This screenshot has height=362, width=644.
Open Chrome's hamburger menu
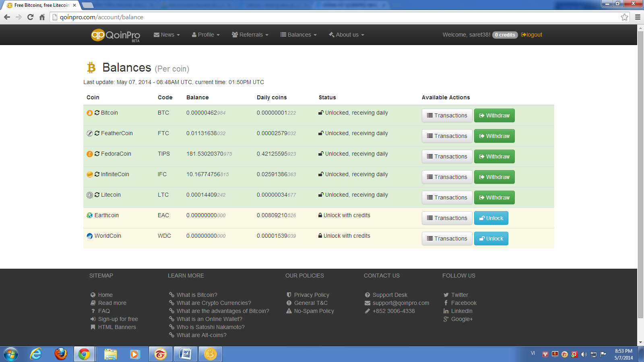(638, 17)
